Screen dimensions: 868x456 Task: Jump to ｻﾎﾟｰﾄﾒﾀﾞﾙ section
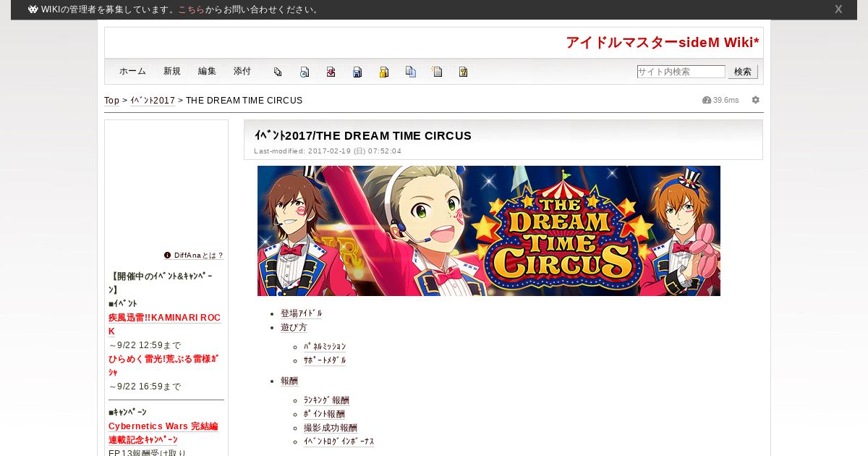325,360
